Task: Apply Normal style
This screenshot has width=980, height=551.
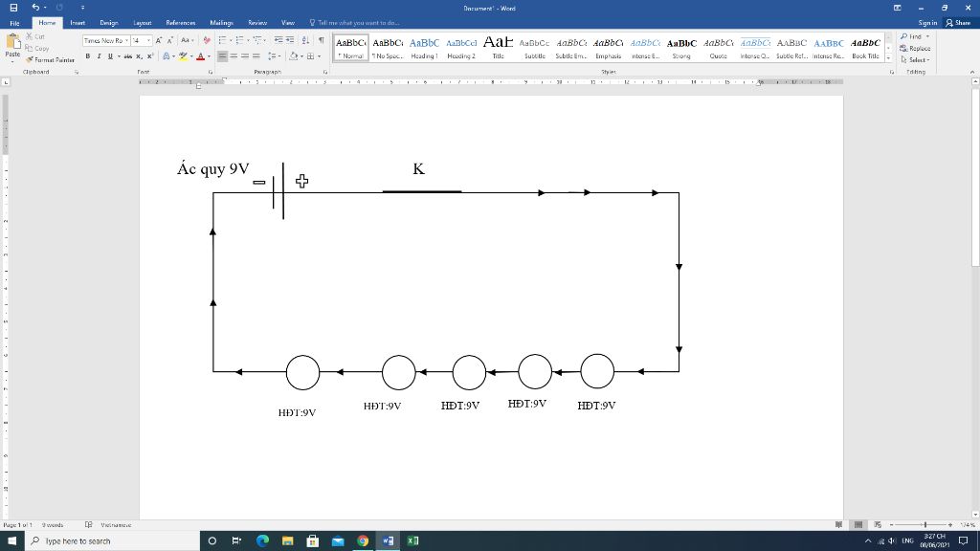Action: [x=350, y=48]
